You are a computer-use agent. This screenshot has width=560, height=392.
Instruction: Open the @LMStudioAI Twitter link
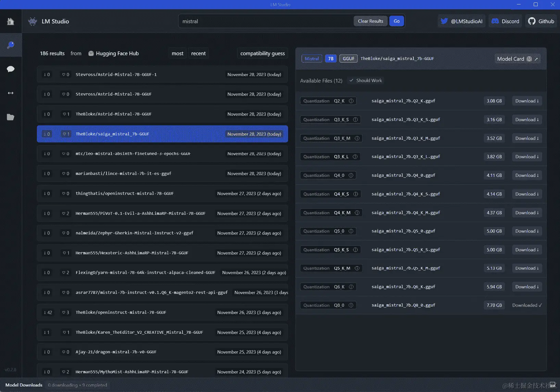(x=461, y=21)
